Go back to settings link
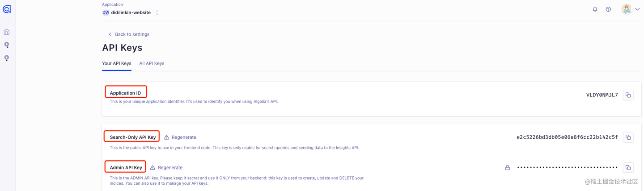Viewport: 644px width, 191px height. 132,34
